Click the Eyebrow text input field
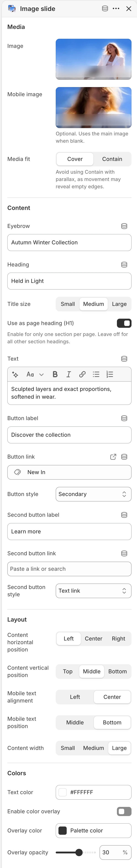The height and width of the screenshot is (868, 137). [69, 243]
